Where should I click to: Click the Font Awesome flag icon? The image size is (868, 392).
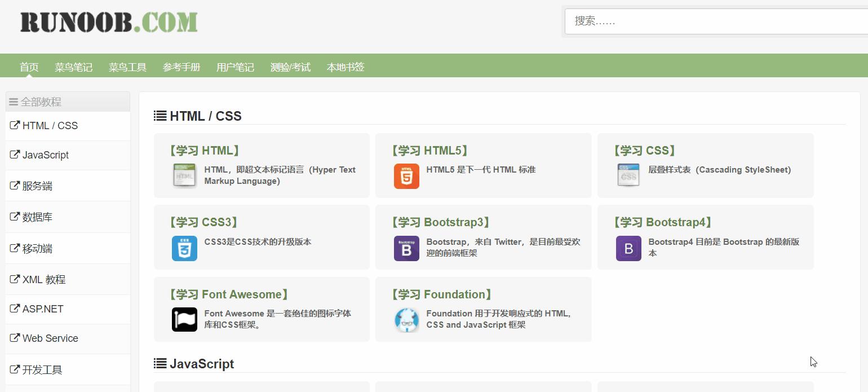coord(184,319)
